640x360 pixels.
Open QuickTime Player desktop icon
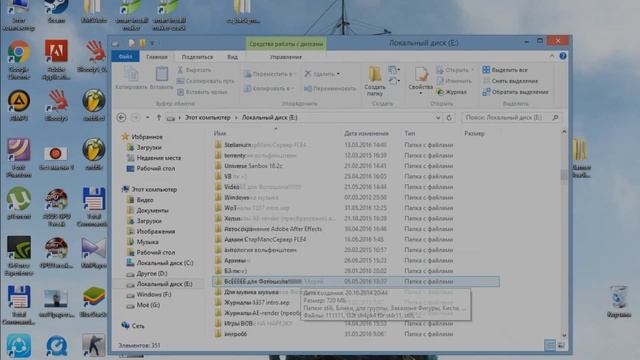click(x=56, y=346)
